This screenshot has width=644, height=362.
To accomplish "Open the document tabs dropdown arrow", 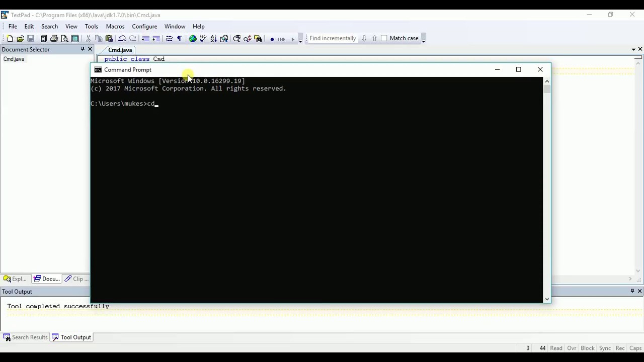I will (633, 49).
